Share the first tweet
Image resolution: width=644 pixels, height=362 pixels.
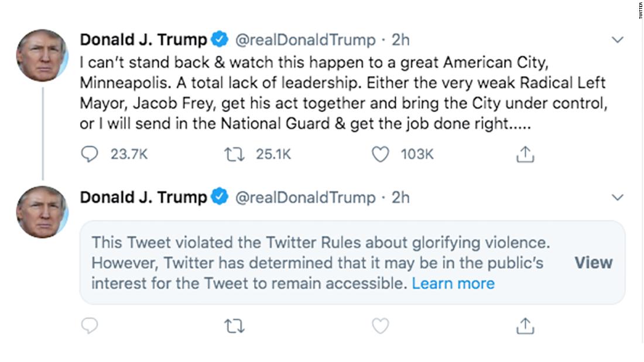(x=525, y=154)
